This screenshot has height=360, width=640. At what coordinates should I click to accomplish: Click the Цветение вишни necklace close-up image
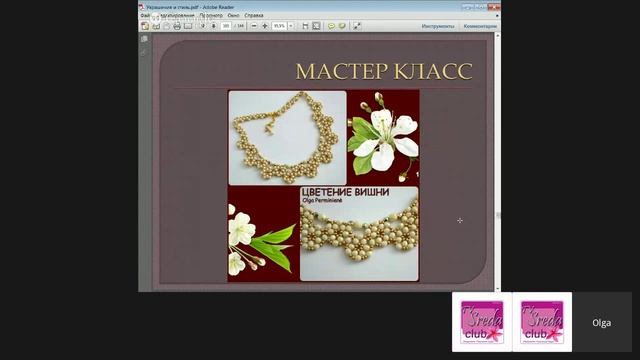[359, 234]
